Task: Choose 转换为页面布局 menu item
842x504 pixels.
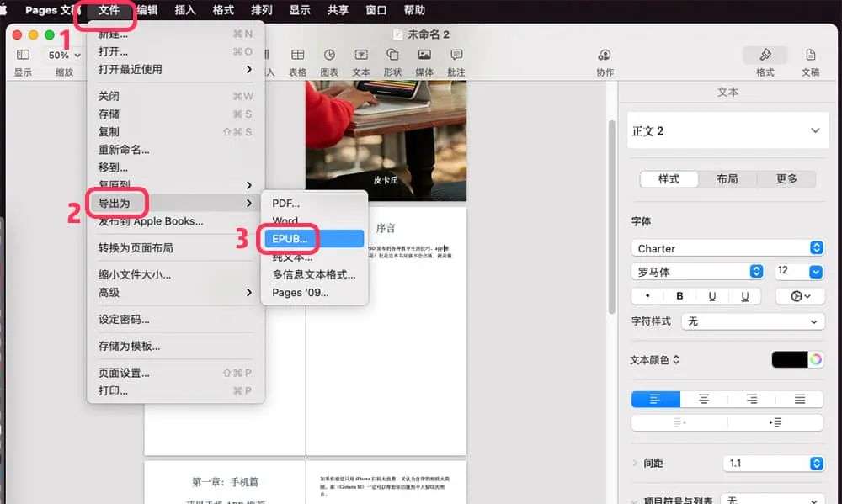Action: 175,248
